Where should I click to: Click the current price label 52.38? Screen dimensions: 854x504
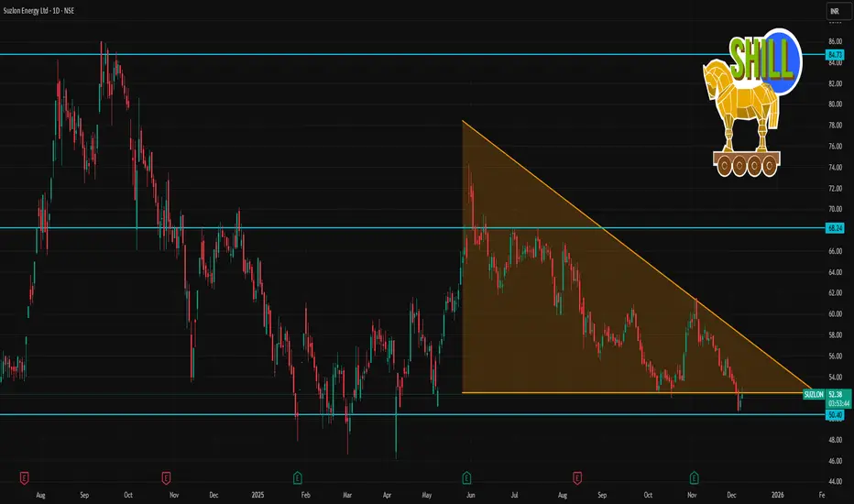click(835, 394)
